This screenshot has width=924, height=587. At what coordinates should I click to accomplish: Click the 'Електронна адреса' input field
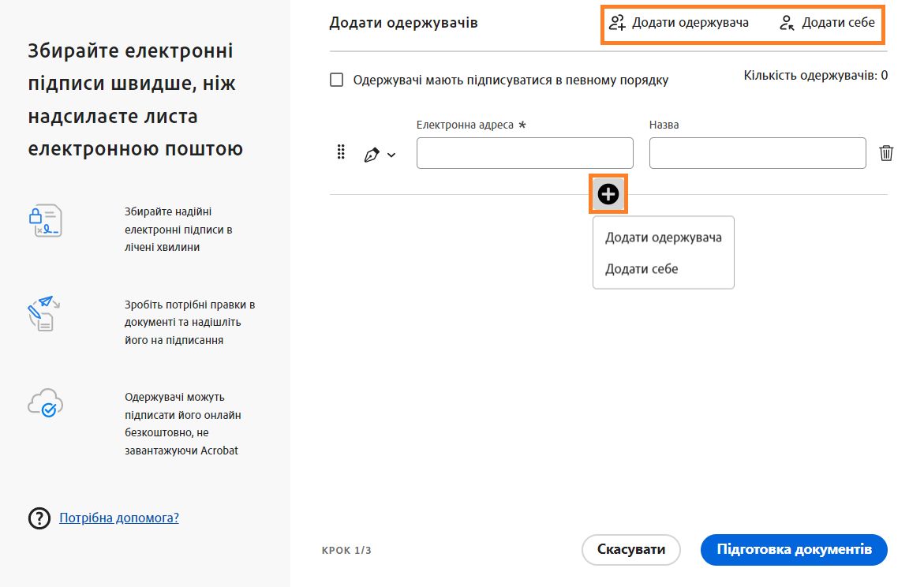524,152
